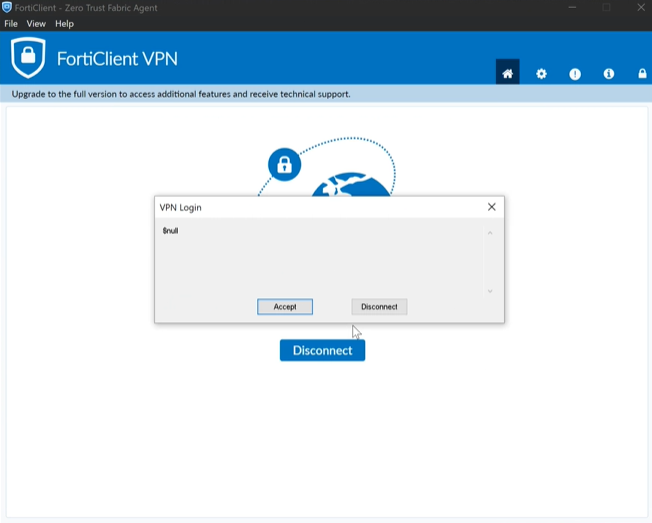
Task: Open the View menu
Action: (x=36, y=24)
